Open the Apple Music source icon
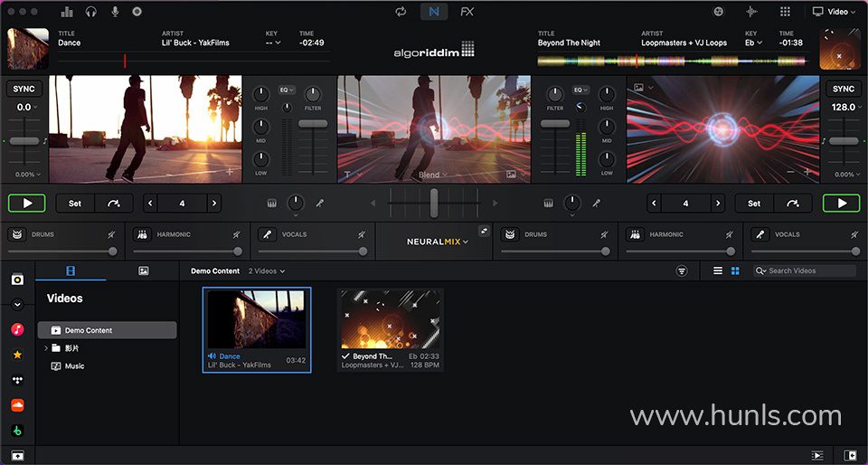 click(x=18, y=330)
